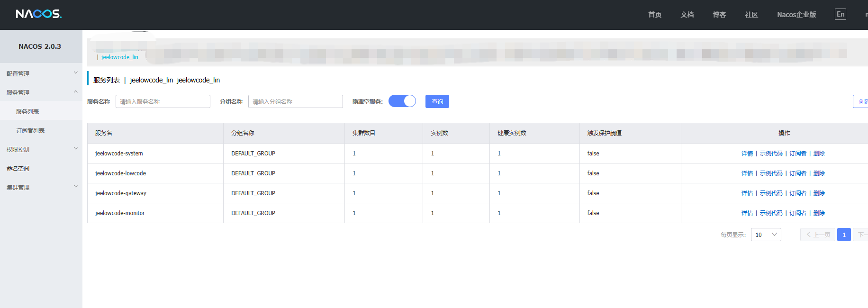This screenshot has height=308, width=868.
Task: Focus the 分组名称 input field
Action: (x=295, y=101)
